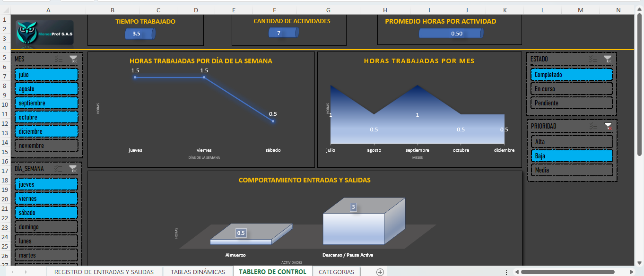Clear the active PRIORIDAD slicer filter

[x=608, y=126]
